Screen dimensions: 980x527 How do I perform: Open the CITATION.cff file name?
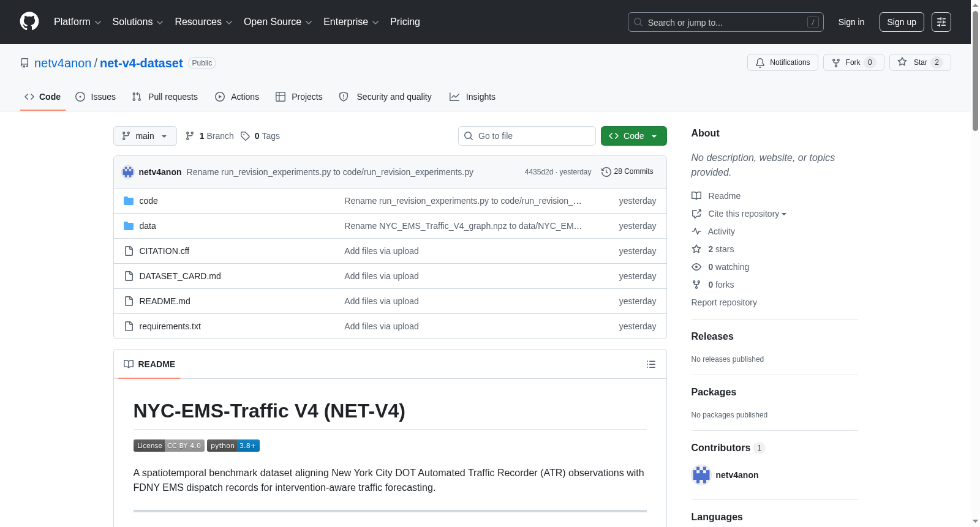[x=164, y=251]
